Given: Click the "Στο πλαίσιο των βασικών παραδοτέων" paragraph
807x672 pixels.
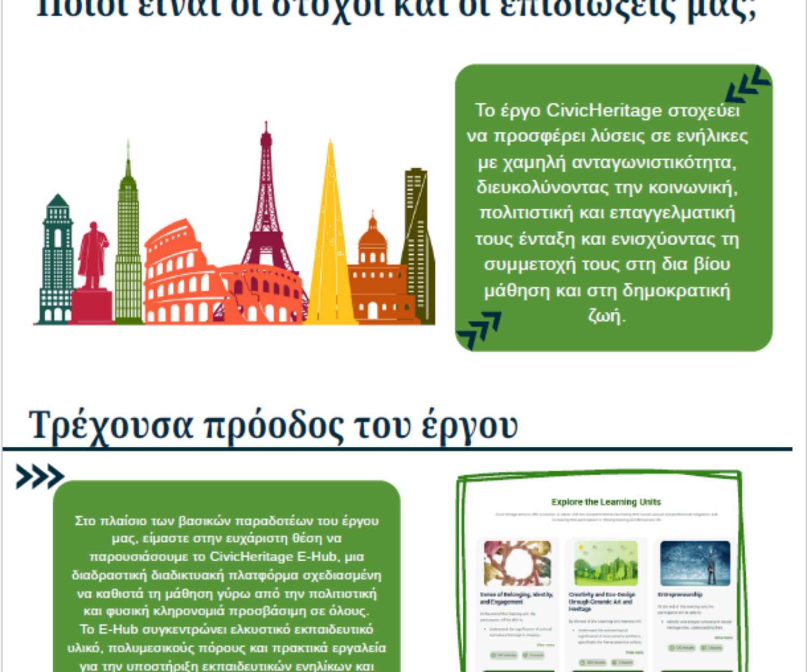Looking at the screenshot, I should (226, 594).
